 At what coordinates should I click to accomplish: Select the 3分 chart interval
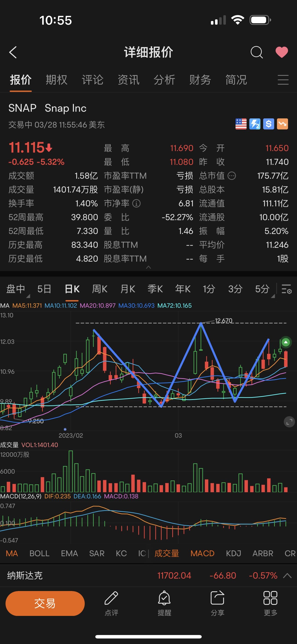pyautogui.click(x=235, y=289)
